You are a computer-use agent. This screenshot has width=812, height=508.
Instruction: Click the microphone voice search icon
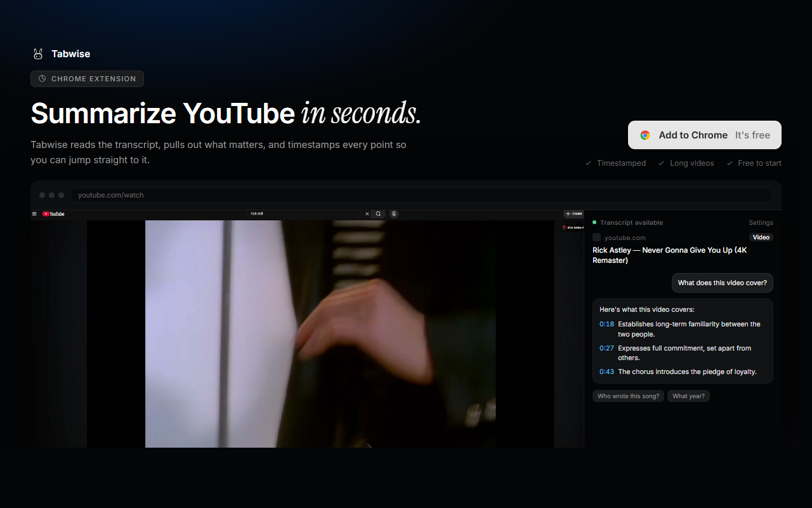[394, 214]
